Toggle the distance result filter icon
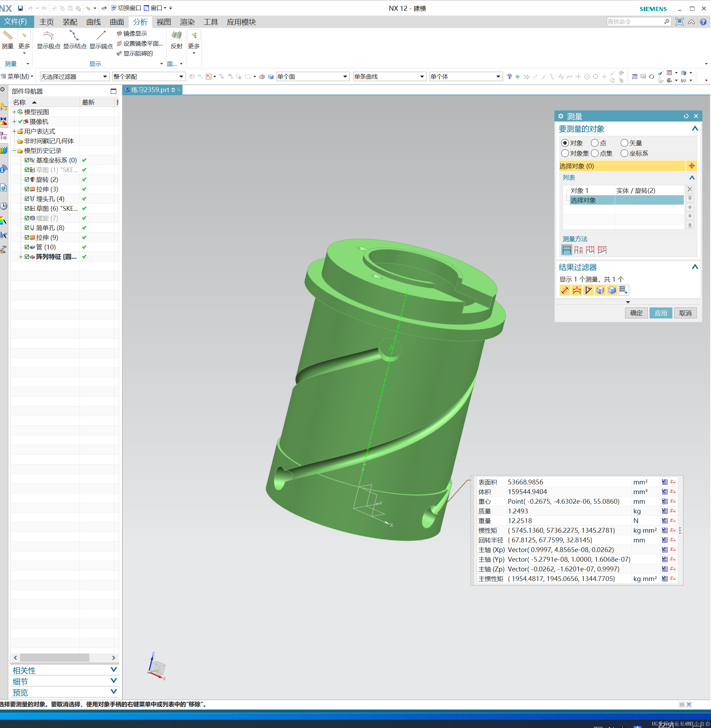The image size is (711, 728). (565, 290)
